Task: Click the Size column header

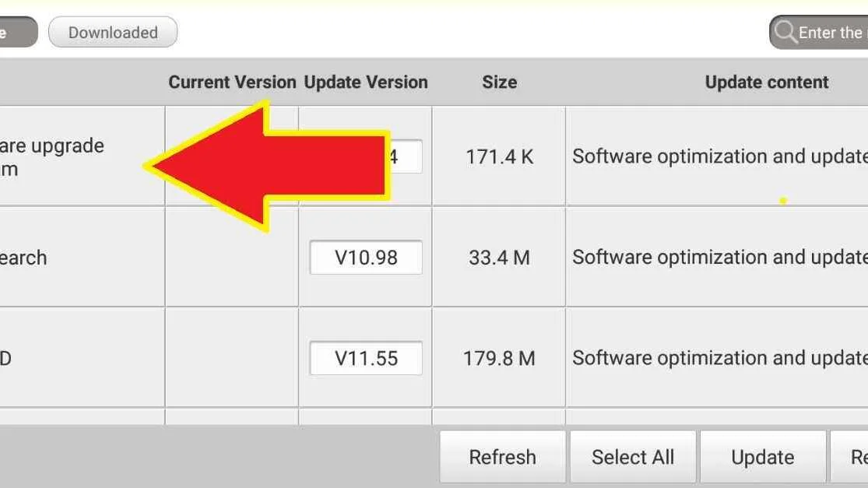Action: click(499, 82)
